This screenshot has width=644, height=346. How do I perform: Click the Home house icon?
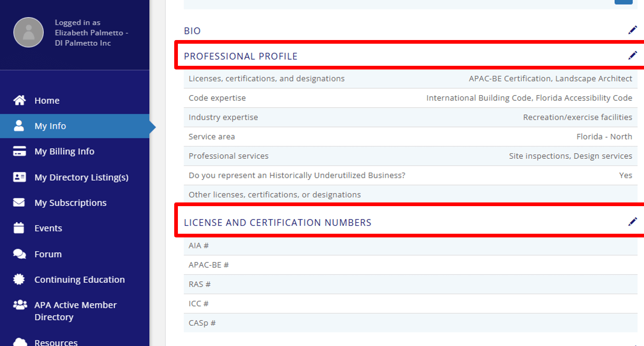[19, 100]
